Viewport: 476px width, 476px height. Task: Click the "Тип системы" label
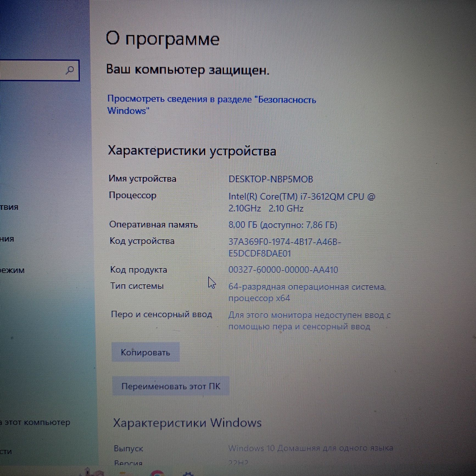[137, 286]
